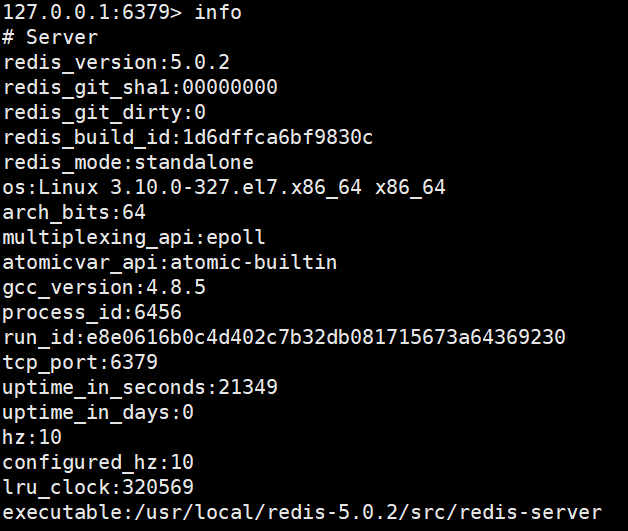Click the lru_clock:320569 line
The height and width of the screenshot is (531, 628).
pos(98,487)
